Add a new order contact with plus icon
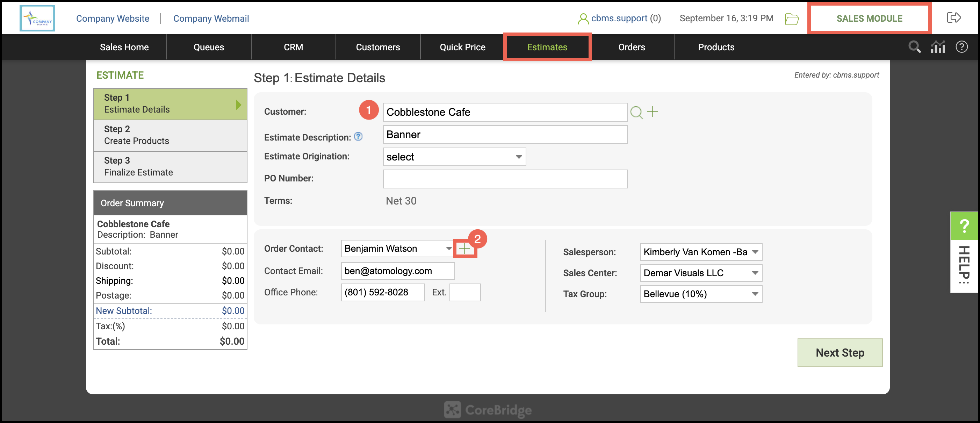Viewport: 980px width, 423px height. click(464, 249)
